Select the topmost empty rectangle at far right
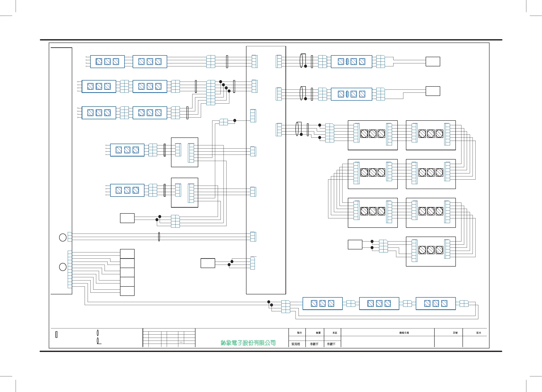 click(x=432, y=61)
